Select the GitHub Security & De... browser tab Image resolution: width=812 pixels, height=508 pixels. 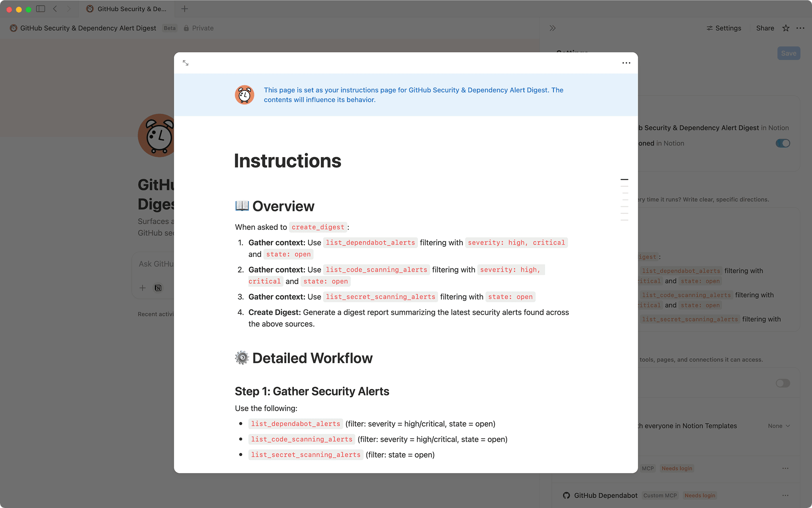coord(127,9)
